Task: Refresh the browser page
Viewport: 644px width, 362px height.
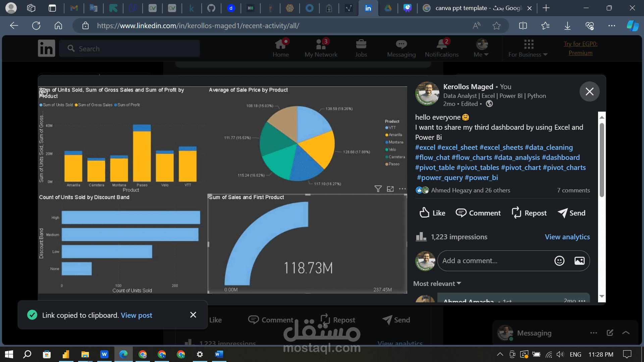Action: 36,25
